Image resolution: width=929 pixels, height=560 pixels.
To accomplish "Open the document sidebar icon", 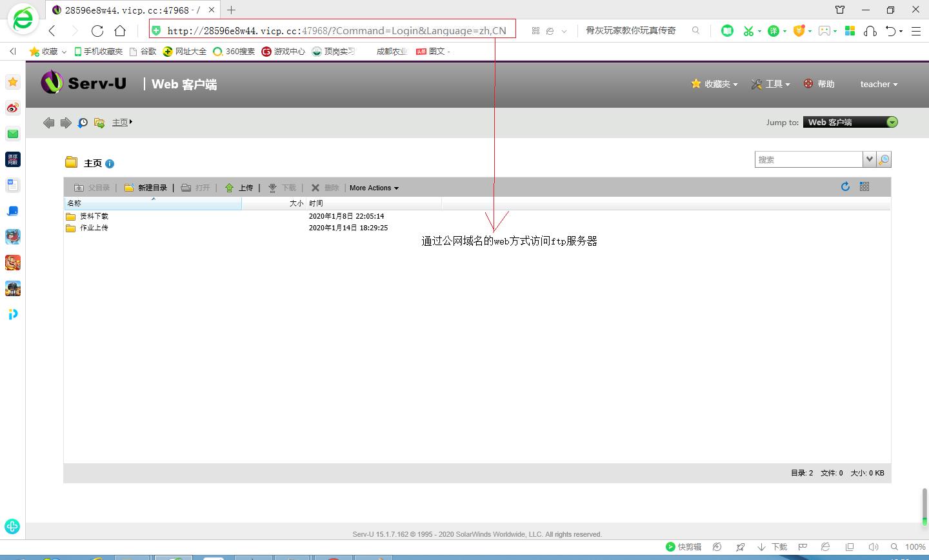I will (13, 185).
